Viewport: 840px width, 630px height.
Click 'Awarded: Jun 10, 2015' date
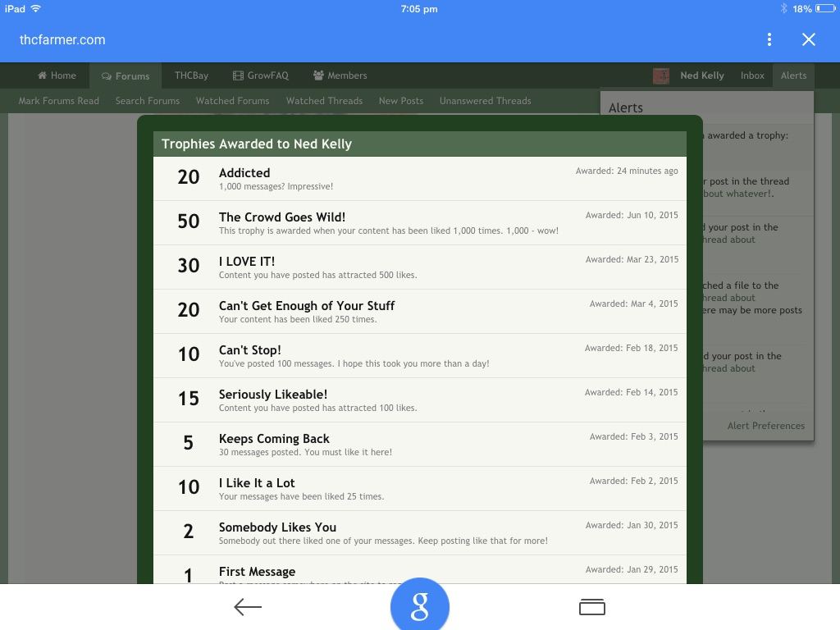tap(632, 216)
